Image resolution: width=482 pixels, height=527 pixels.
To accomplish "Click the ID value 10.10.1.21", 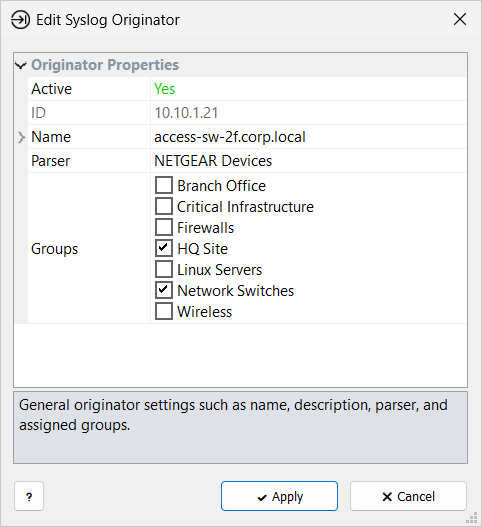I will point(186,113).
